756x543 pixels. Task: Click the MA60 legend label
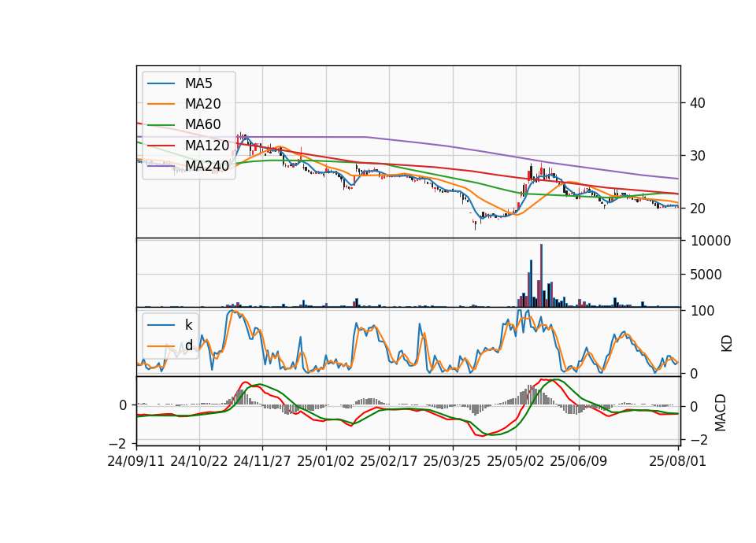coord(202,124)
